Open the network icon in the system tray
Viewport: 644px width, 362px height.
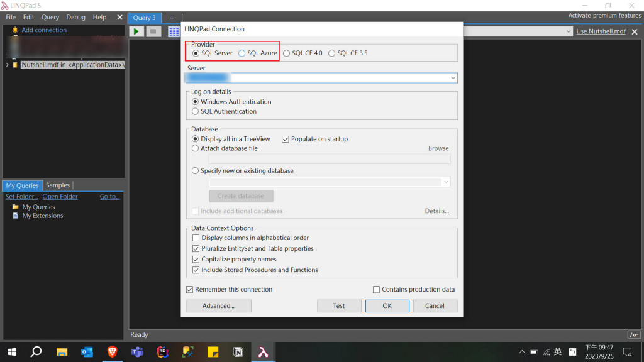(x=547, y=352)
